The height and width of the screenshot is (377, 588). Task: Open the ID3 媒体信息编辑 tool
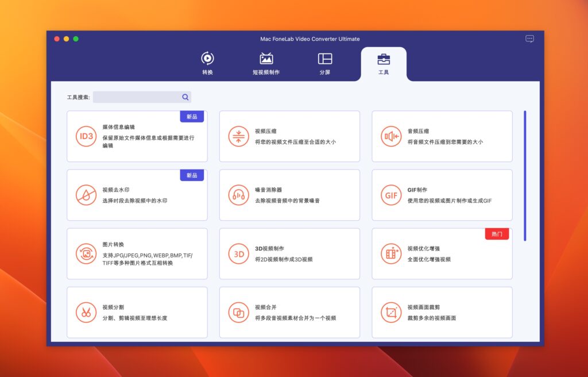tap(137, 136)
